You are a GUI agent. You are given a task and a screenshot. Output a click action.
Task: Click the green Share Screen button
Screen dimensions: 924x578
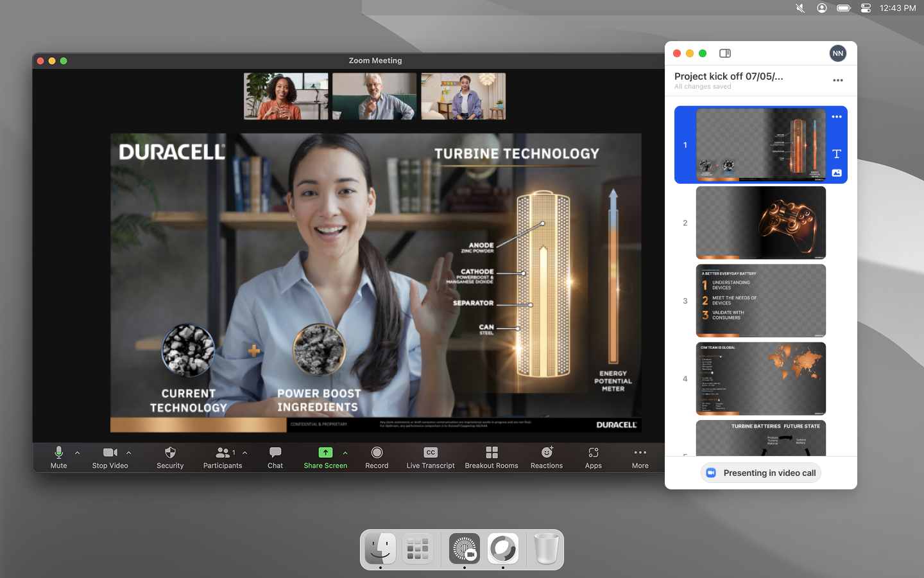click(x=325, y=457)
